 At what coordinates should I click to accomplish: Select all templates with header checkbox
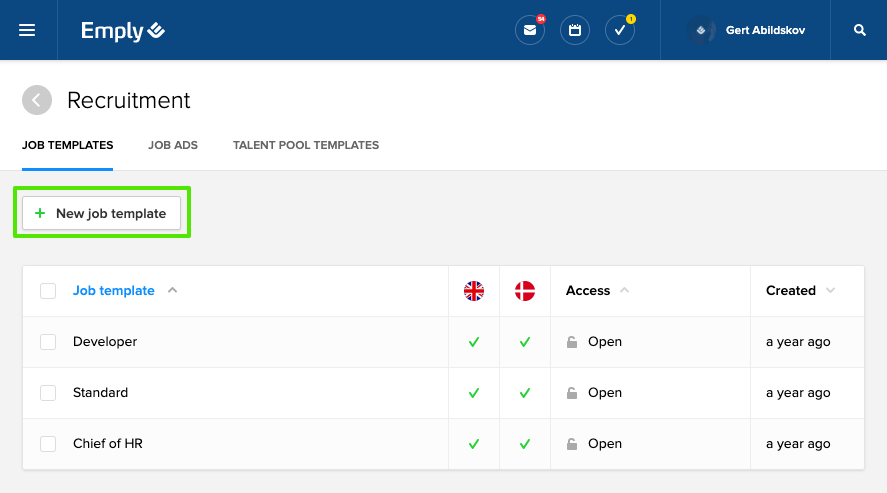pyautogui.click(x=48, y=291)
